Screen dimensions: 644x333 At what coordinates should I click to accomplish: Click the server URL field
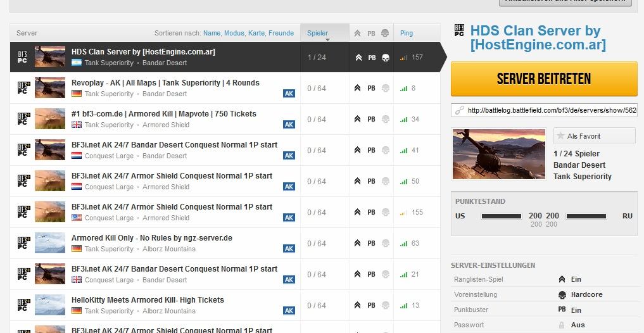pos(544,110)
